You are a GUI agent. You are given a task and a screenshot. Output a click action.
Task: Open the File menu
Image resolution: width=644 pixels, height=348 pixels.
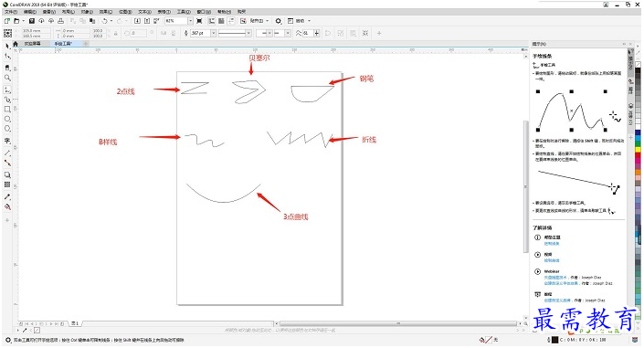coord(11,12)
